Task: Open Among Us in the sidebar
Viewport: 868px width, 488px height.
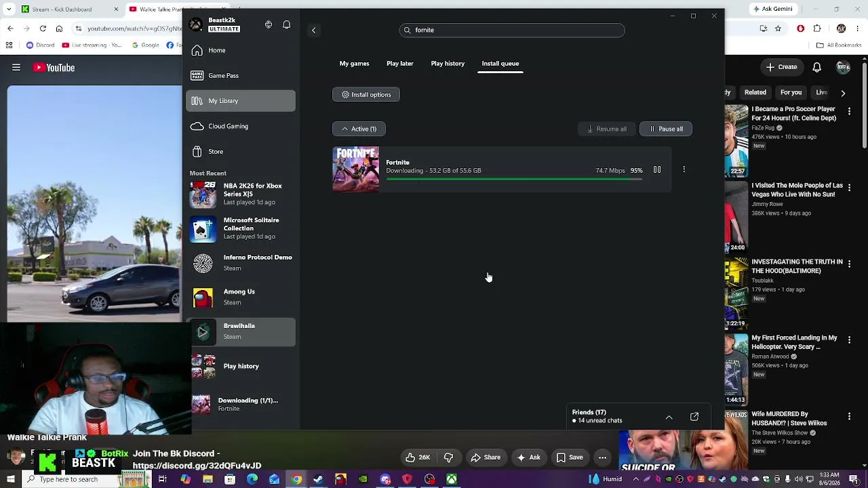Action: tap(242, 297)
